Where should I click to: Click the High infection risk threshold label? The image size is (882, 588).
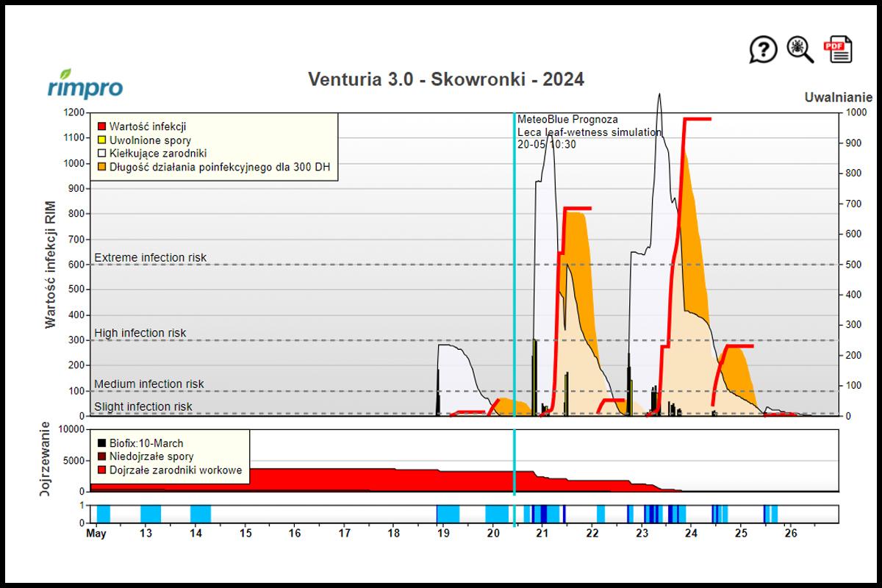click(140, 333)
